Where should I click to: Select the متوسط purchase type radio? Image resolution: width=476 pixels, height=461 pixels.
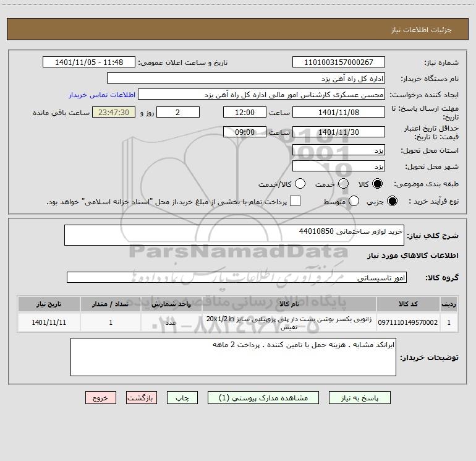[354, 201]
